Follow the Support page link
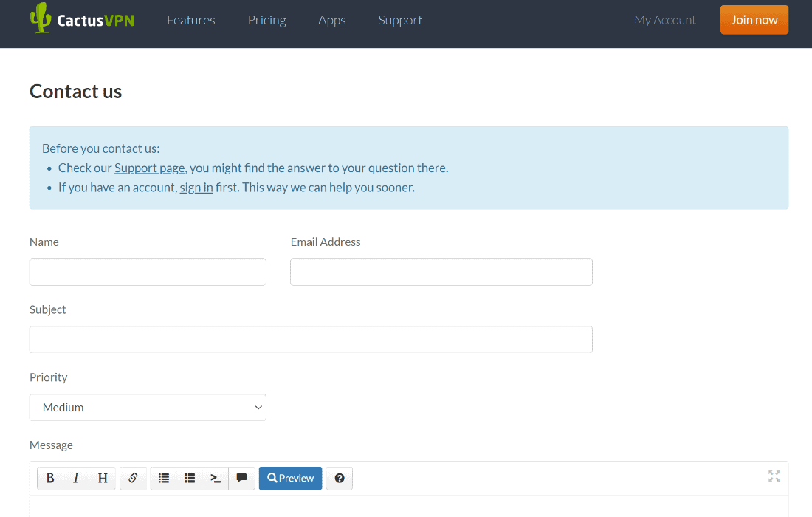This screenshot has height=517, width=812. pyautogui.click(x=149, y=168)
